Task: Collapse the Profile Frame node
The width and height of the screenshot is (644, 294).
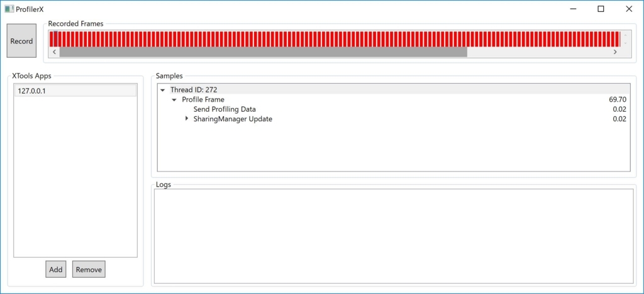Action: coord(174,100)
